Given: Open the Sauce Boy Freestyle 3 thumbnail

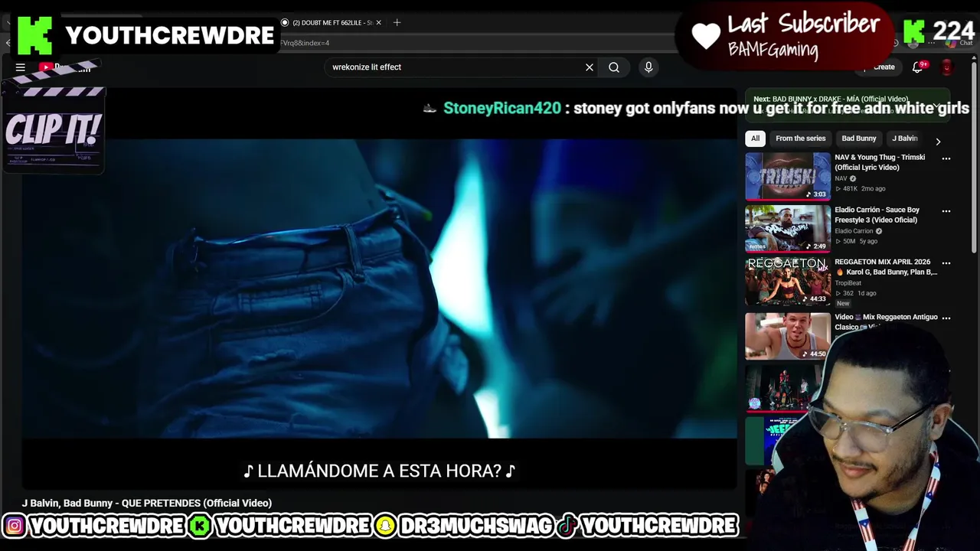Looking at the screenshot, I should coord(788,228).
